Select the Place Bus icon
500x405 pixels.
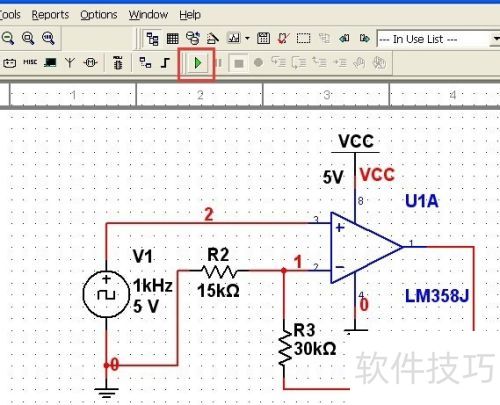(165, 62)
